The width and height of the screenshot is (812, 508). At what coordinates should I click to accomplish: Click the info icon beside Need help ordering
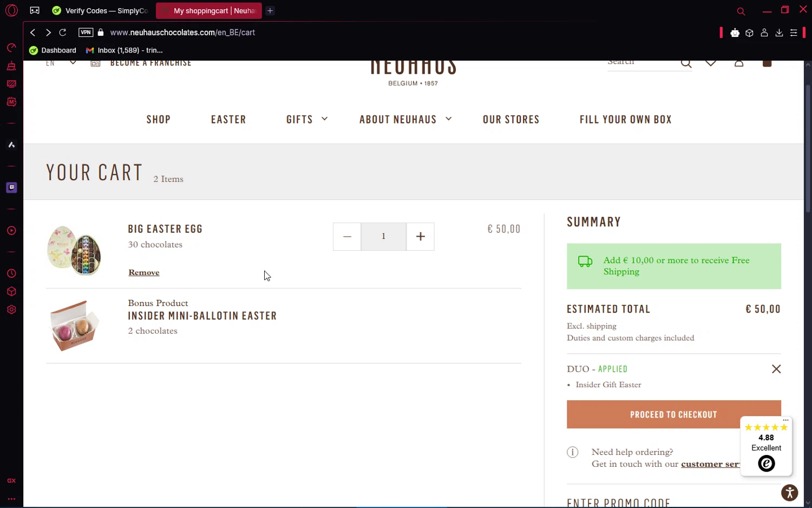[x=573, y=452]
